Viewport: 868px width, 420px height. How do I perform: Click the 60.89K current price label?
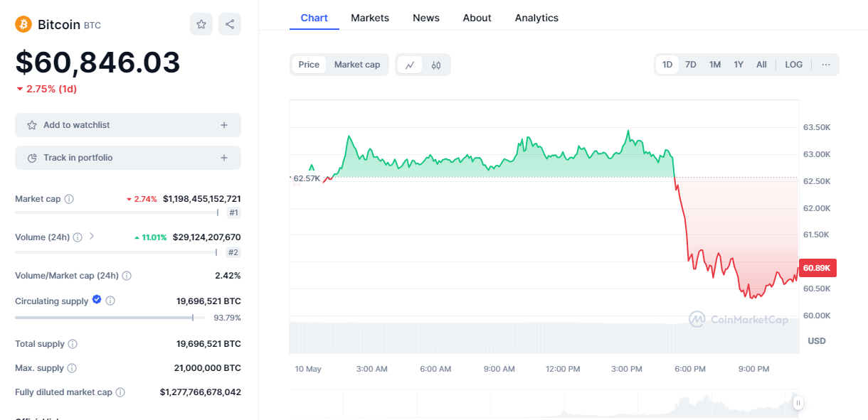pyautogui.click(x=818, y=268)
